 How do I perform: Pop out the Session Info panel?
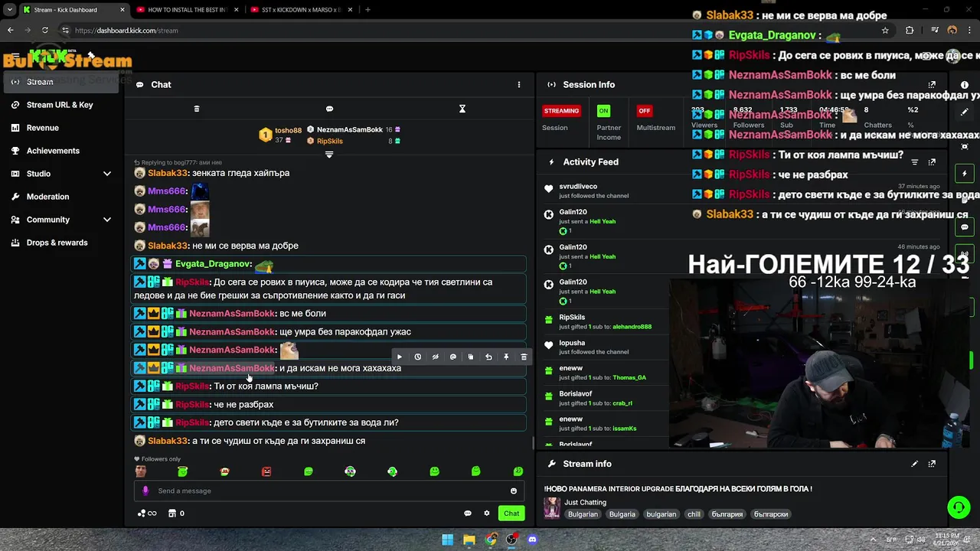(932, 85)
